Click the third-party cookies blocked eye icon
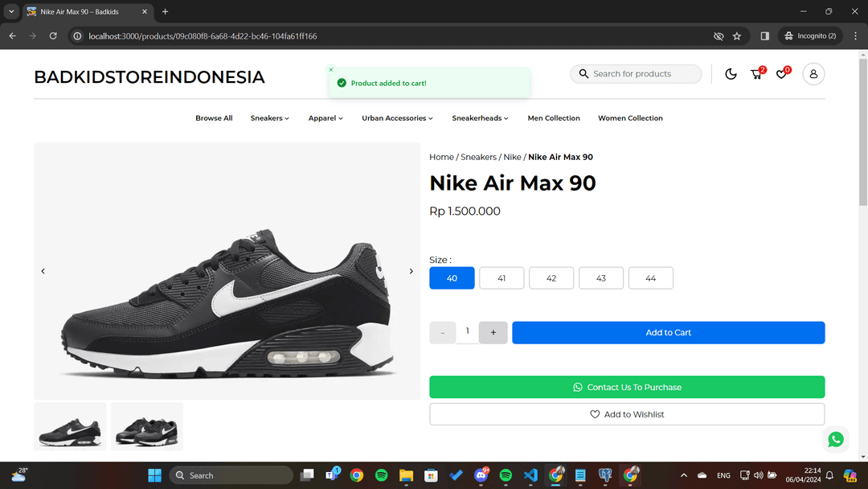Screen dimensions: 868x489 point(719,36)
